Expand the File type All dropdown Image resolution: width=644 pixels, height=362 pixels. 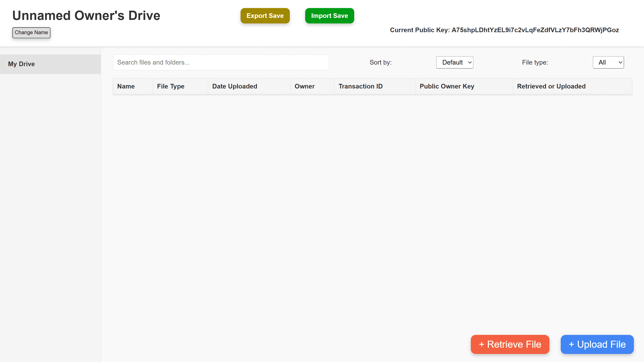[608, 62]
